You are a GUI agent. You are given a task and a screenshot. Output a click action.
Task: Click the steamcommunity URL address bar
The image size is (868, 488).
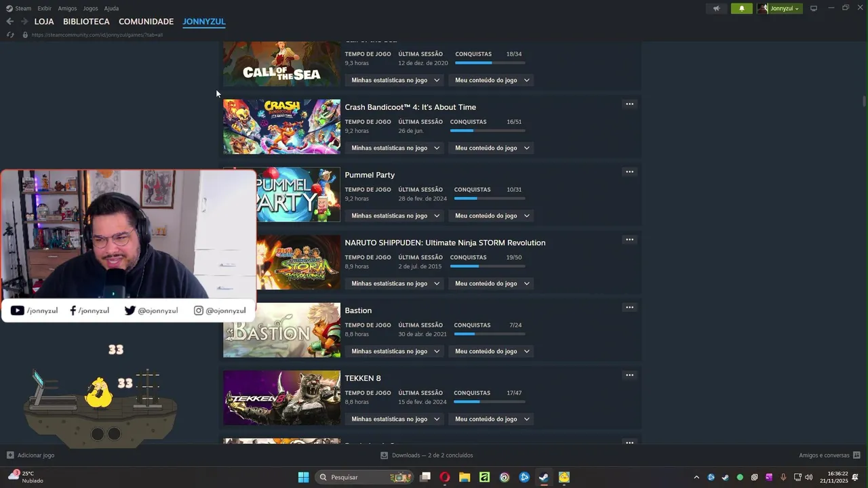point(97,35)
